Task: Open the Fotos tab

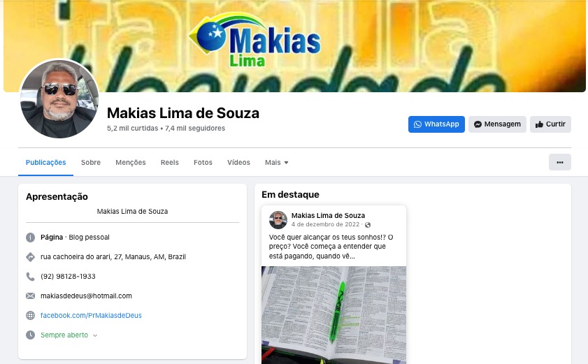Action: pyautogui.click(x=203, y=162)
